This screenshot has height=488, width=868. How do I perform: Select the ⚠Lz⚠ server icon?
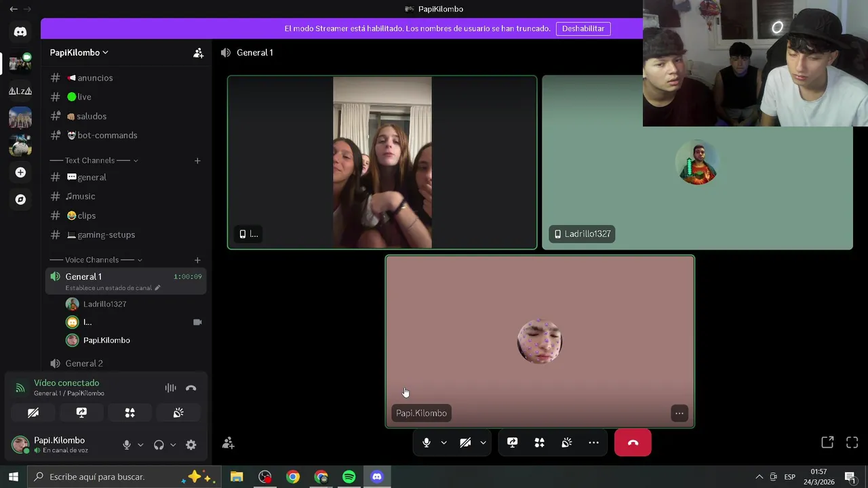pos(20,91)
